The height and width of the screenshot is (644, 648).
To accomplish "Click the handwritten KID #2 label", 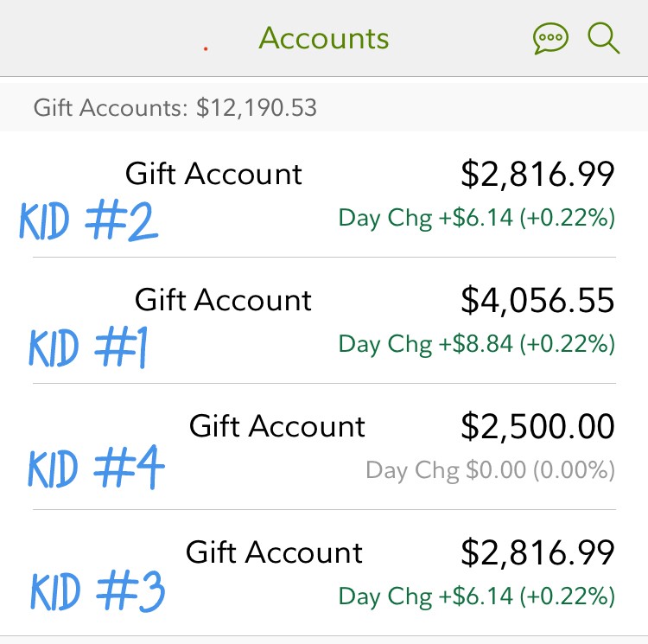I will click(x=89, y=222).
